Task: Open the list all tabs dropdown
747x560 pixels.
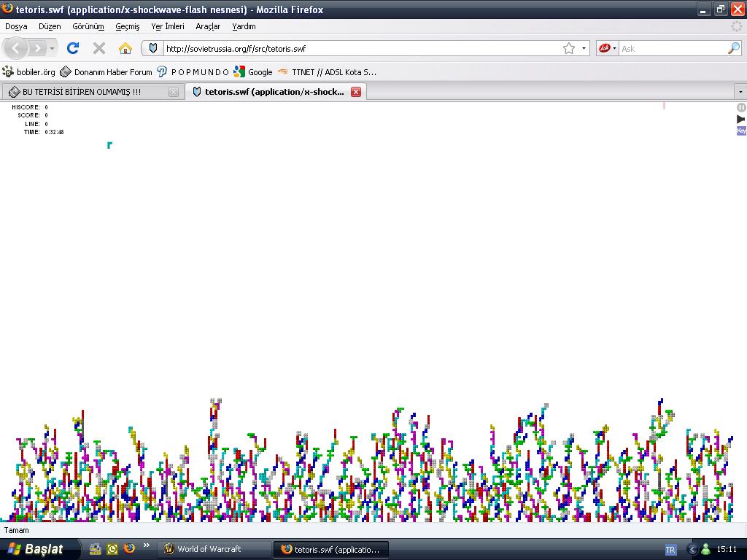Action: pyautogui.click(x=740, y=91)
